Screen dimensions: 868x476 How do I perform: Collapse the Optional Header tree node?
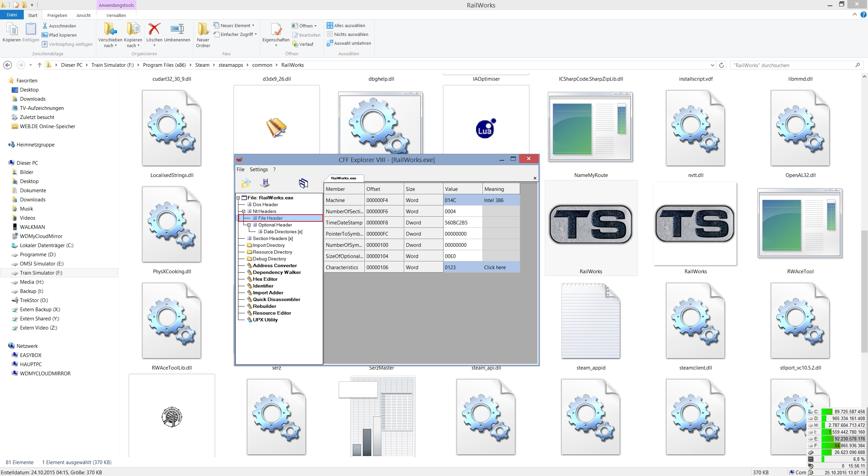click(x=249, y=225)
